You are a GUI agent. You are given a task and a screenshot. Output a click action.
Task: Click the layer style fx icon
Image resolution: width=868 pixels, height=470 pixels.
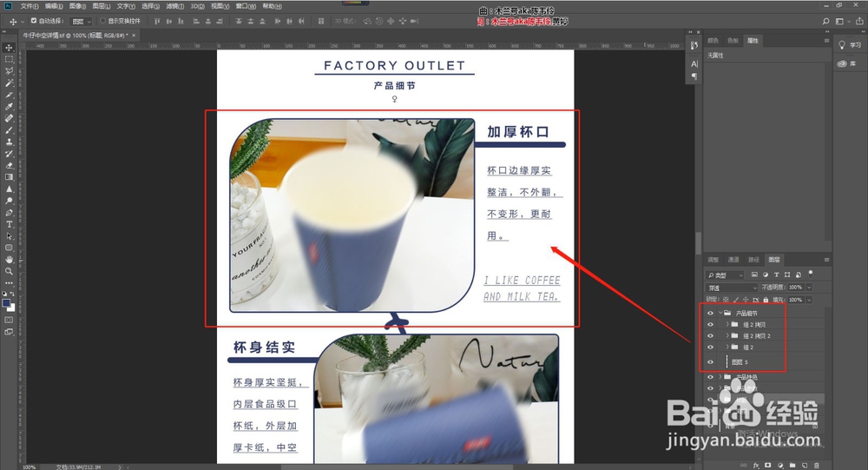coord(756,466)
